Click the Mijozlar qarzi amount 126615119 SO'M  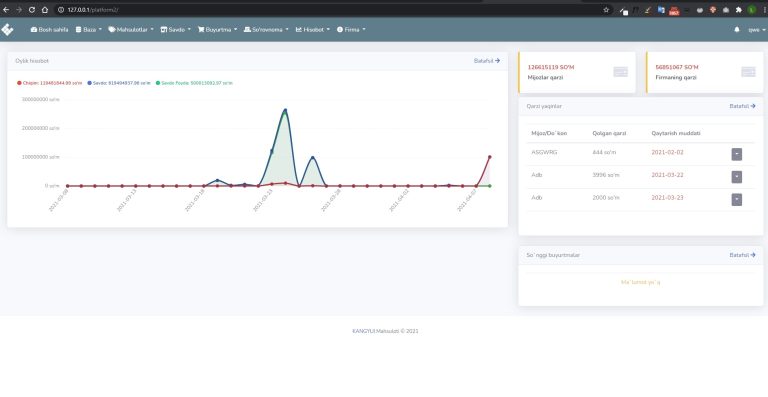551,67
